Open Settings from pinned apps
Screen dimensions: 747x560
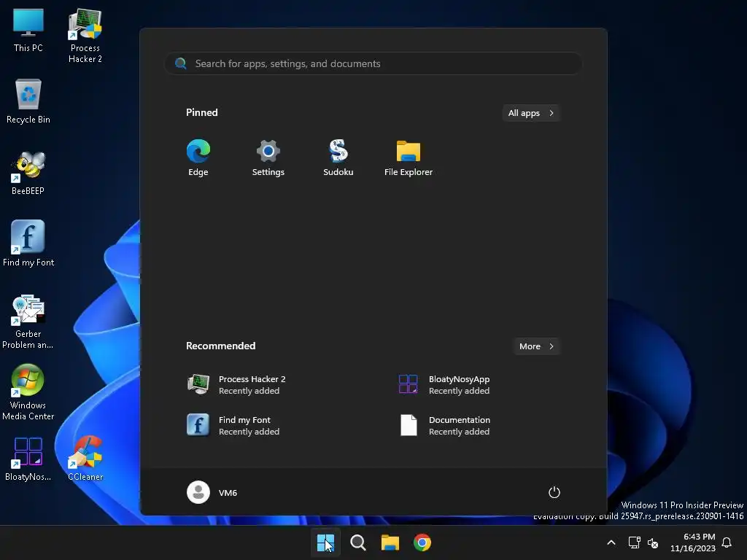(x=268, y=157)
